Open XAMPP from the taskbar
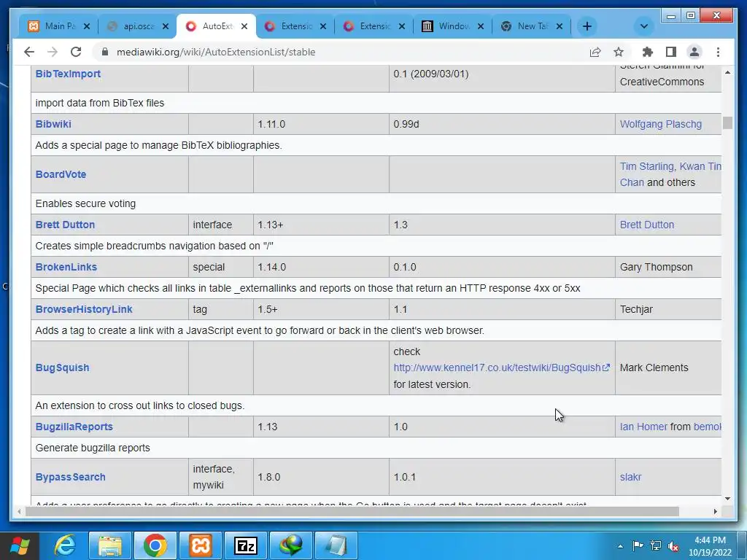 point(201,545)
